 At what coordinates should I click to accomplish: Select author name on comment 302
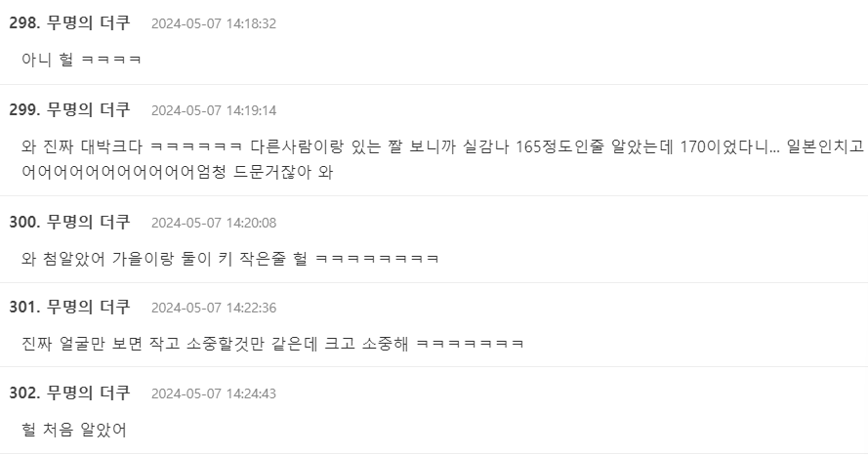click(x=89, y=393)
